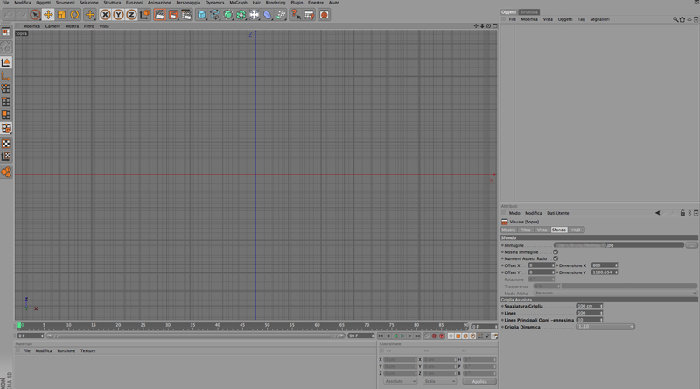Screen dimensions: 700x389
Task: Open the spline tools icon
Action: [x=215, y=15]
